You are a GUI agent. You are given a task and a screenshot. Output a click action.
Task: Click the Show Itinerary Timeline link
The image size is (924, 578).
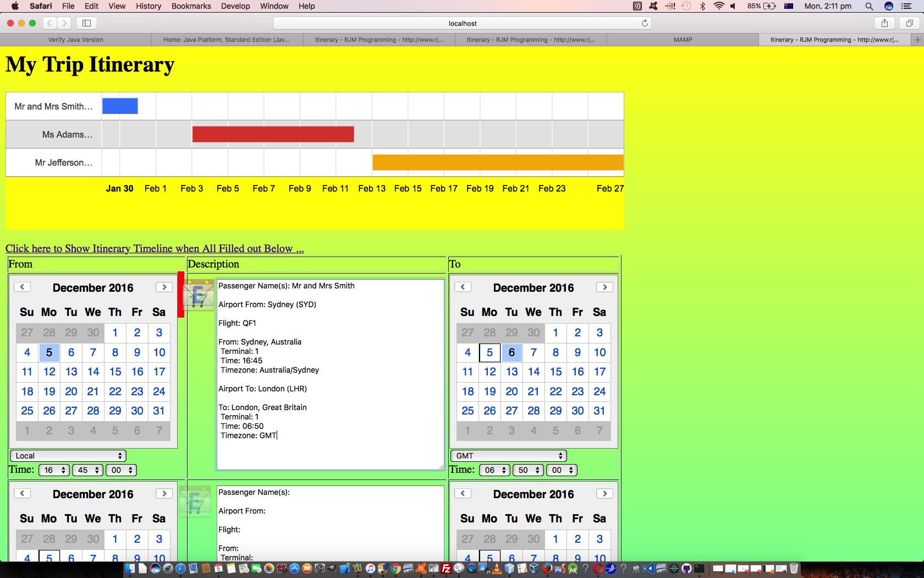(x=155, y=248)
